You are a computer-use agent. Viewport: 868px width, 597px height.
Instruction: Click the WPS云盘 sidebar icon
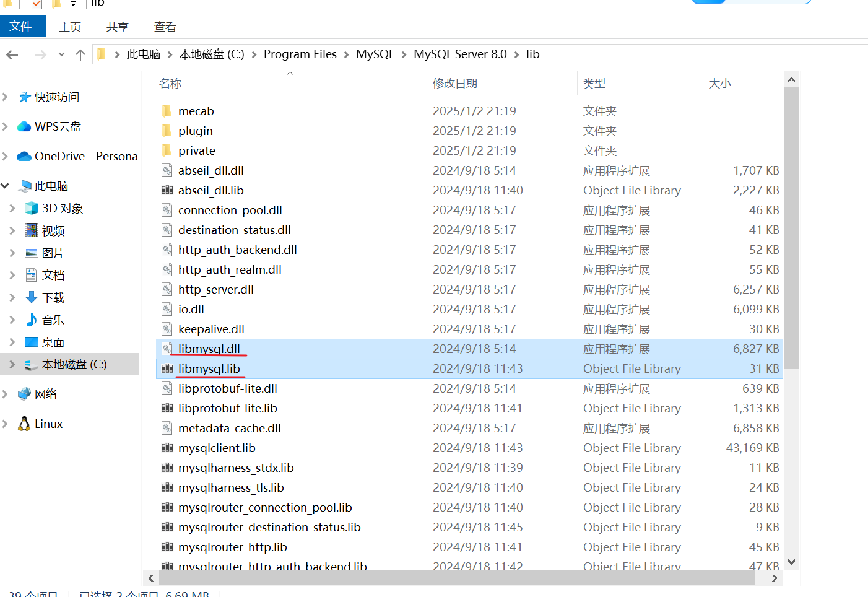pyautogui.click(x=23, y=126)
